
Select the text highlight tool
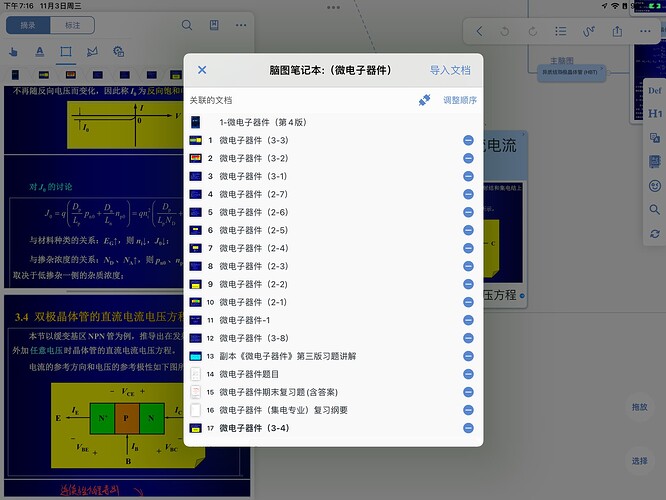coord(40,52)
